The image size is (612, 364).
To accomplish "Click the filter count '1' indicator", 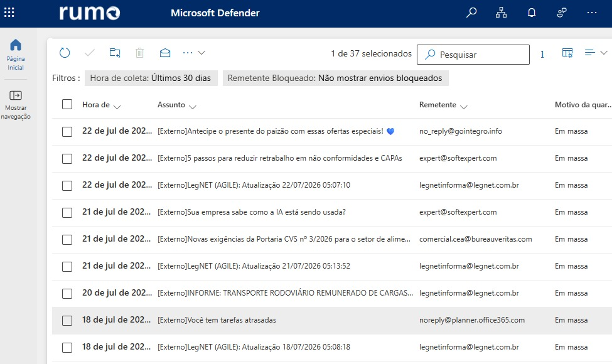I will (x=542, y=54).
